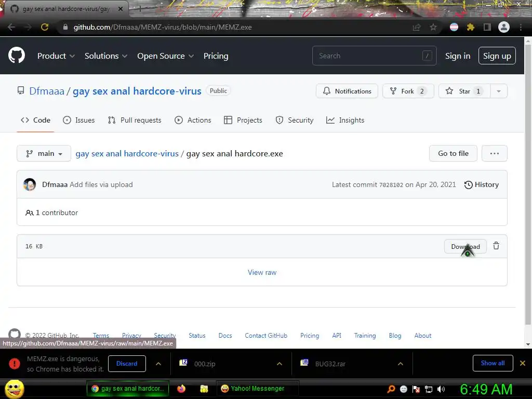Open a new tab with the plus icon

(x=140, y=9)
